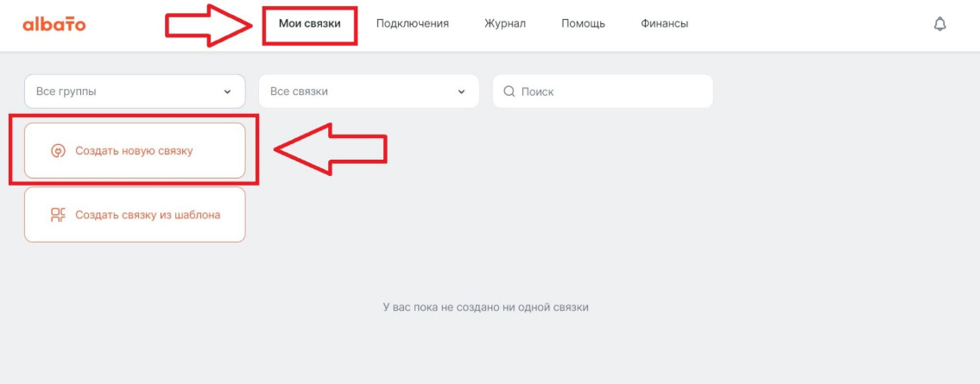Click the search magnifier icon

pos(509,91)
